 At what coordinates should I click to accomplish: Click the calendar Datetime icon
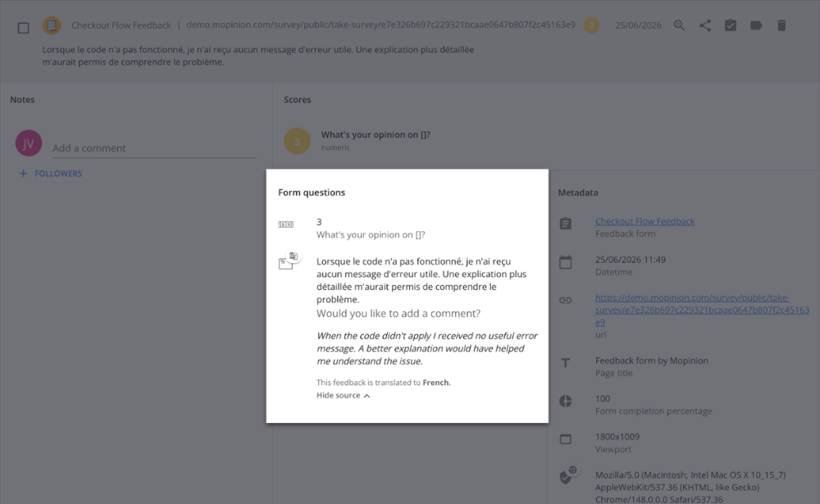point(565,262)
